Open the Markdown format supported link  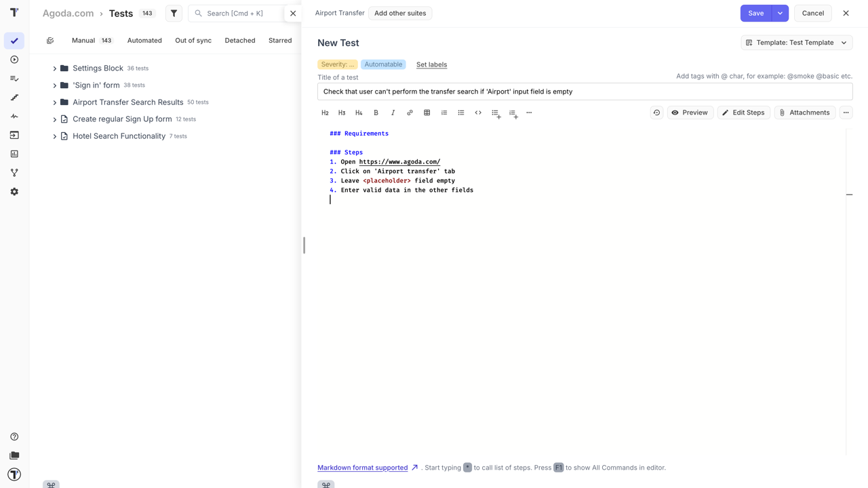pyautogui.click(x=363, y=468)
